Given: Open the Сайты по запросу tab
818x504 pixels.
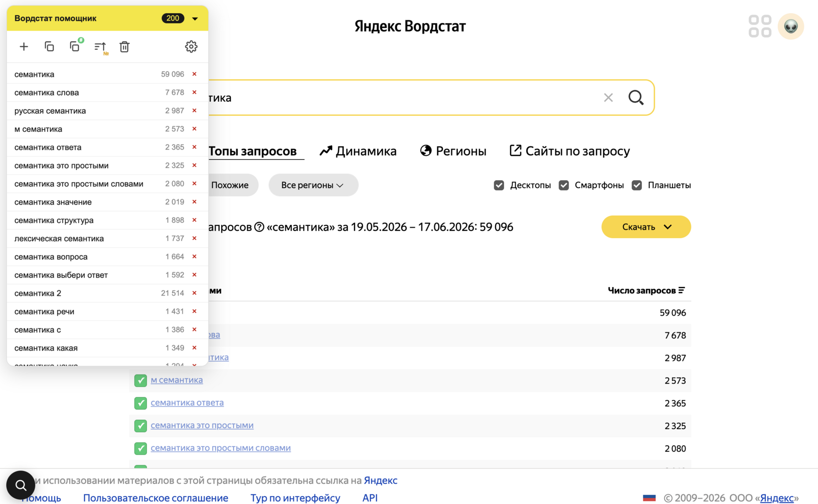Looking at the screenshot, I should [x=570, y=151].
